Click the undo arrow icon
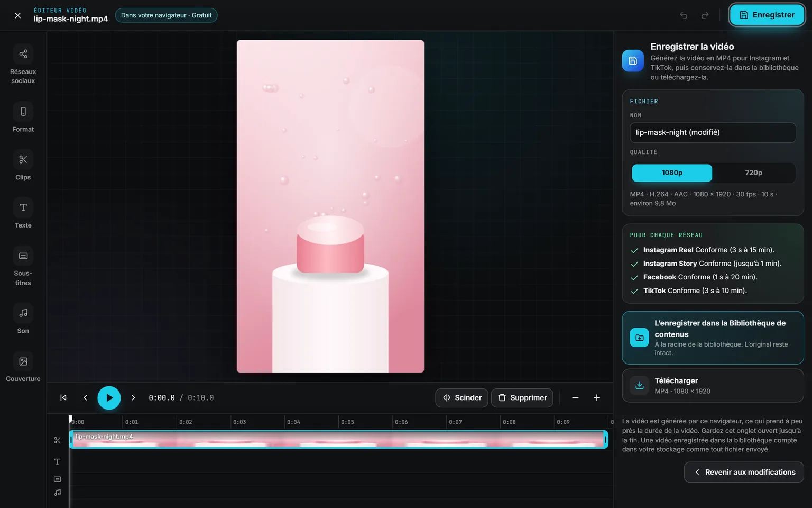 [684, 15]
